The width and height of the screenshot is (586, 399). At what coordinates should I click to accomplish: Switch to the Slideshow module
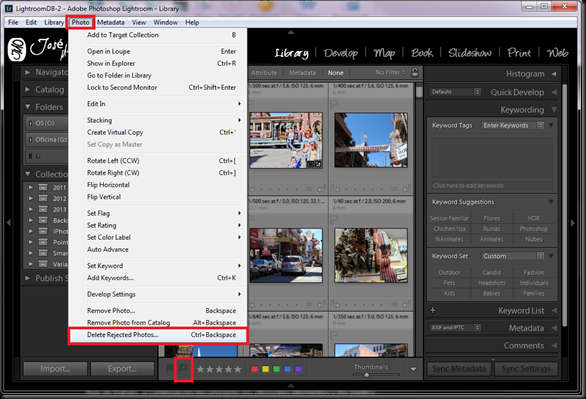tap(470, 53)
